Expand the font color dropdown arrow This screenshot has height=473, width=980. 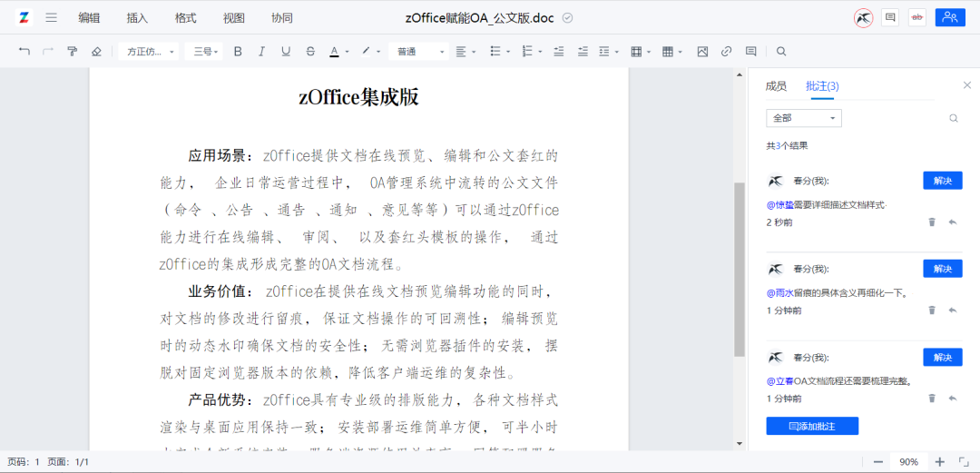347,52
